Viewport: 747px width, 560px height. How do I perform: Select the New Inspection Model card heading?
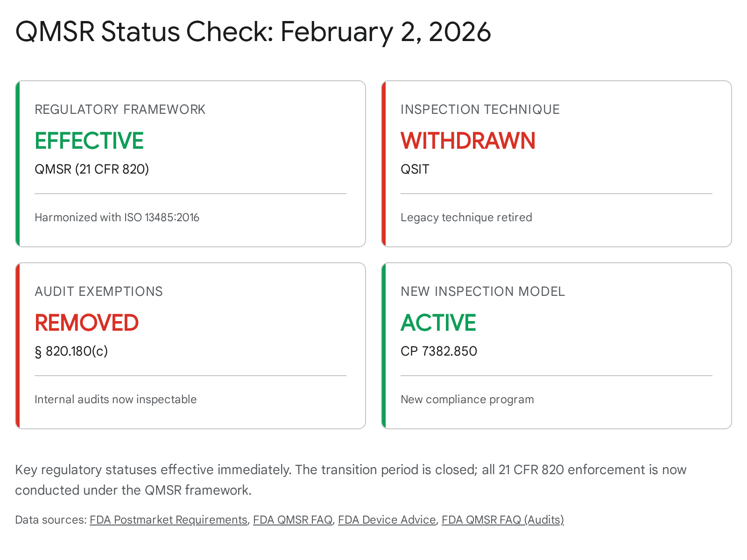[483, 292]
